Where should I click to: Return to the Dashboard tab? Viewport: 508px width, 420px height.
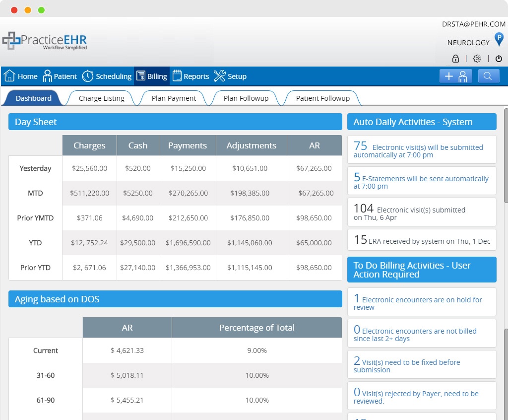pos(32,98)
